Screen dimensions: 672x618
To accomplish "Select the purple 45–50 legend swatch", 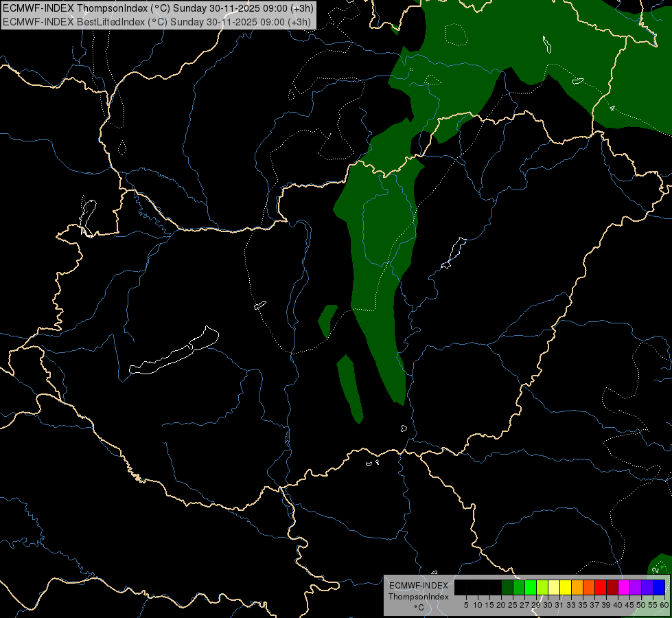I will (x=636, y=587).
